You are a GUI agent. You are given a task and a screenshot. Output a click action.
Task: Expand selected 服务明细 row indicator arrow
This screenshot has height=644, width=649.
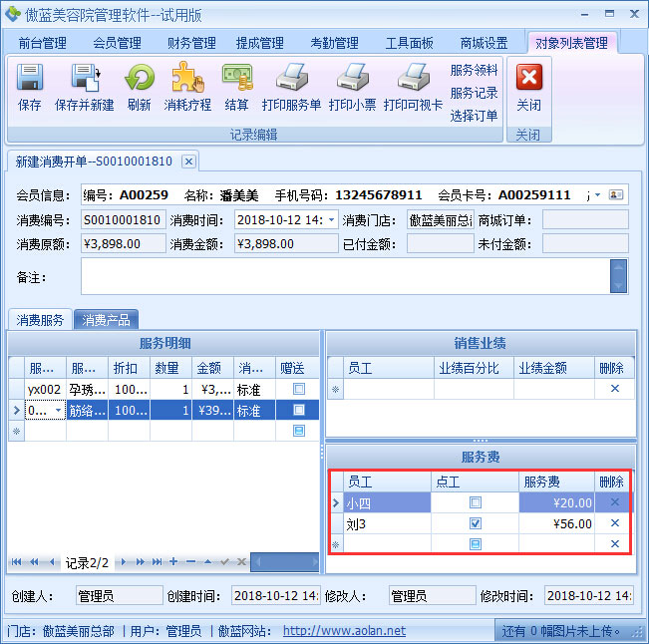(17, 410)
